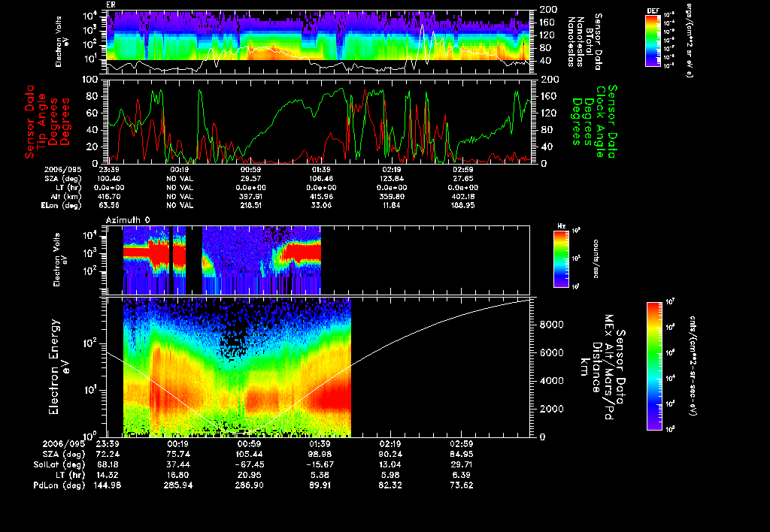Click the SZA value 29.57
Screen dimensions: 770x532
pos(250,179)
